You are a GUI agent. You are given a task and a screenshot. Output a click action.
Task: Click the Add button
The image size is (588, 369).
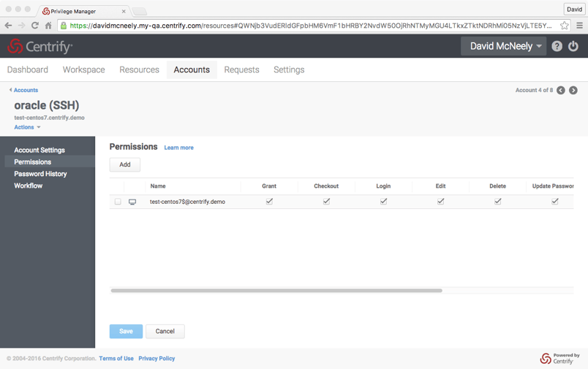[x=125, y=164]
